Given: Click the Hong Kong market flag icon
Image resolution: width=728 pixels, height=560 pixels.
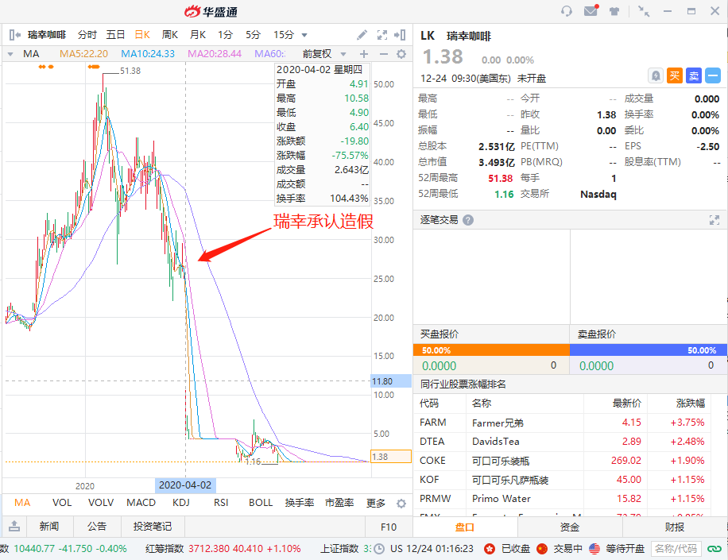Looking at the screenshot, I should tap(490, 549).
